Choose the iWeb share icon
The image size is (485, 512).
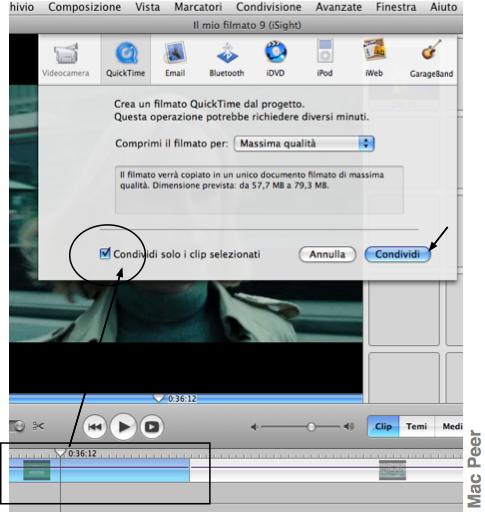374,59
